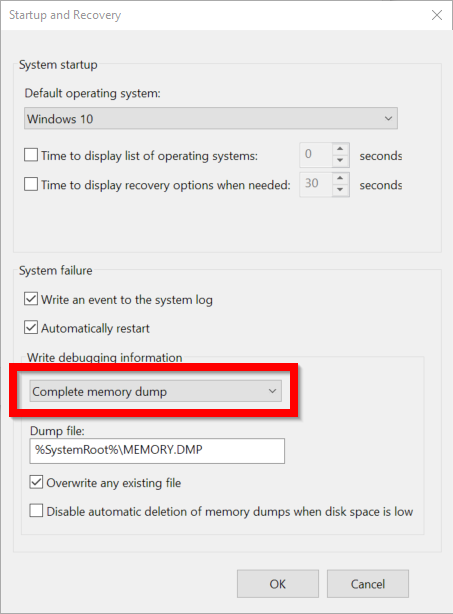Increase recovery options seconds with up arrow
453x614 pixels.
click(340, 178)
